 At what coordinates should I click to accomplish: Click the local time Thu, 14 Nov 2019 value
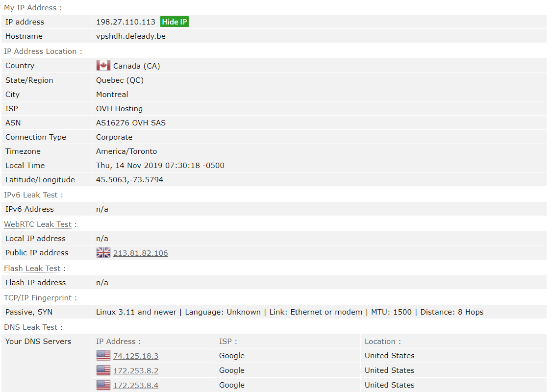click(160, 166)
